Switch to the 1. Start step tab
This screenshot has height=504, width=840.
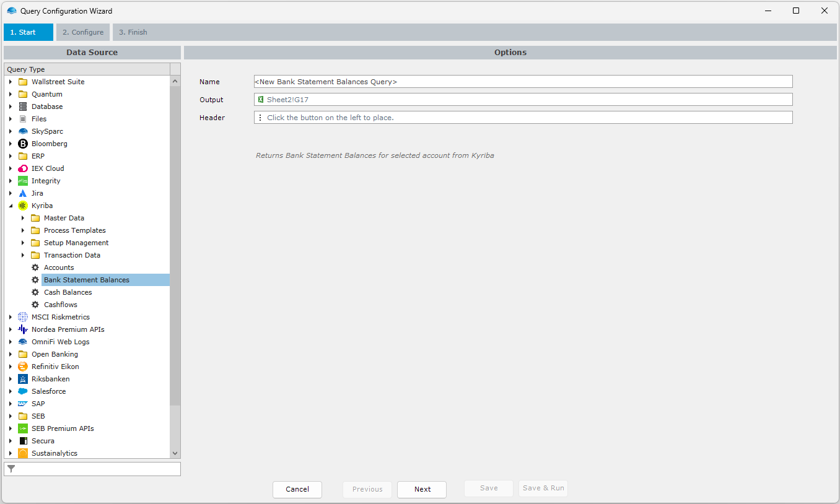click(28, 32)
